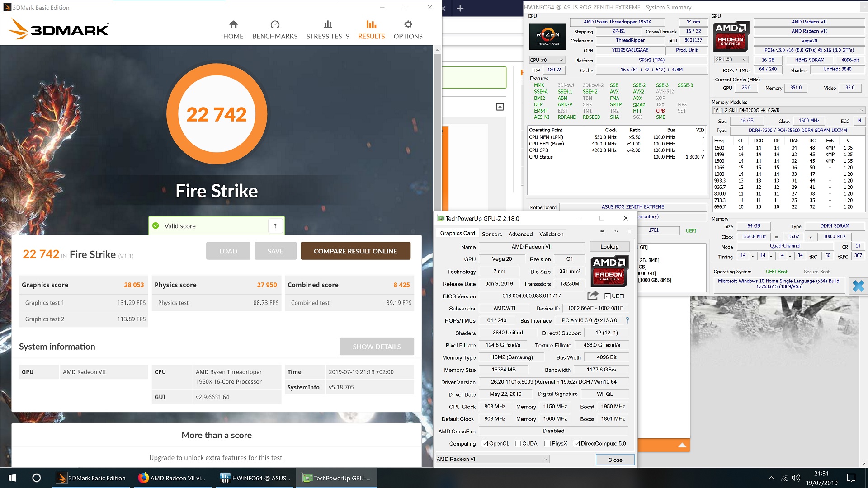The width and height of the screenshot is (868, 488).
Task: Click the blue X close icon in HWiNFO summary
Action: [858, 286]
